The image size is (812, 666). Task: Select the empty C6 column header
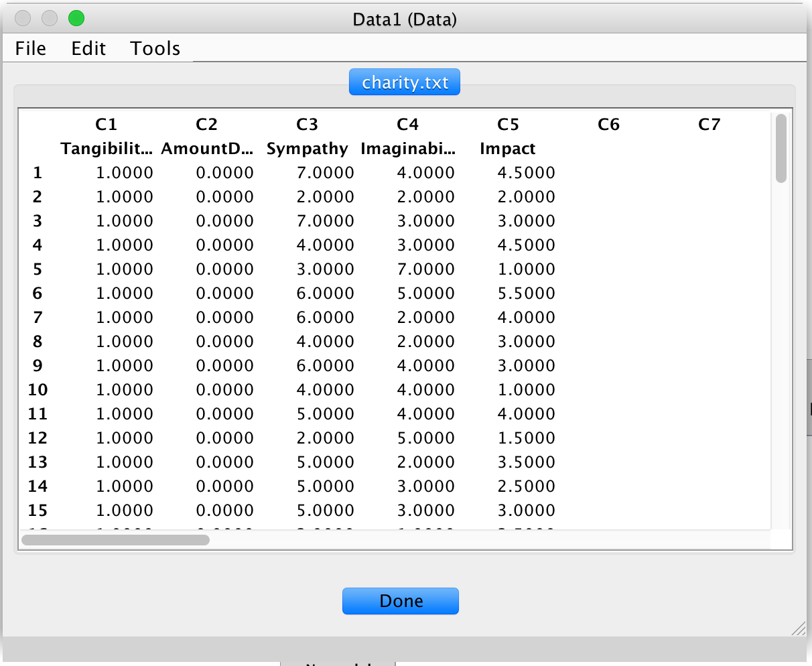coord(608,124)
